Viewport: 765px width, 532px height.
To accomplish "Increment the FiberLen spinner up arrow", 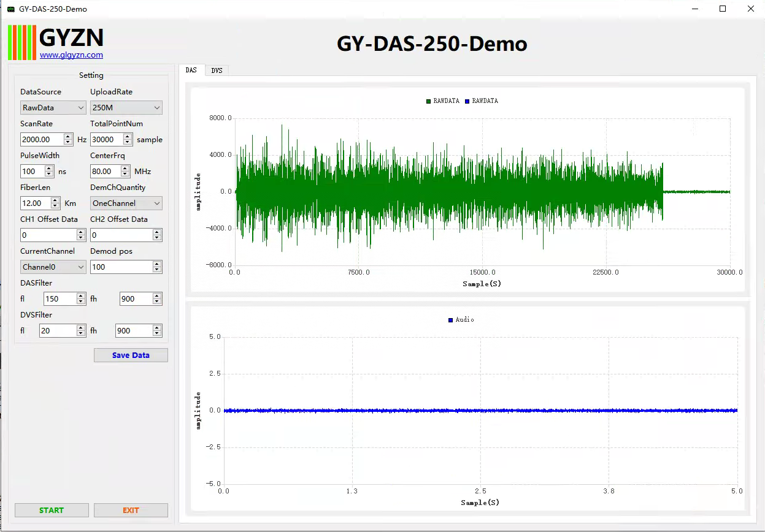I will tap(56, 200).
